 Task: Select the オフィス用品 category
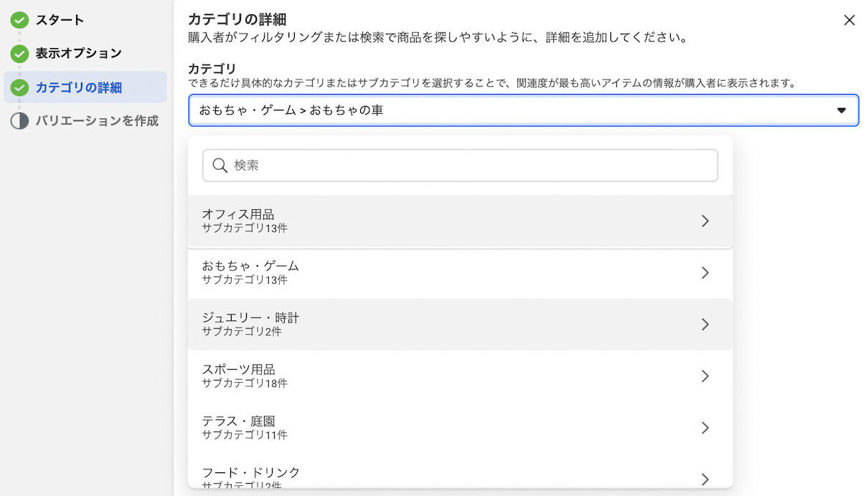(238, 214)
